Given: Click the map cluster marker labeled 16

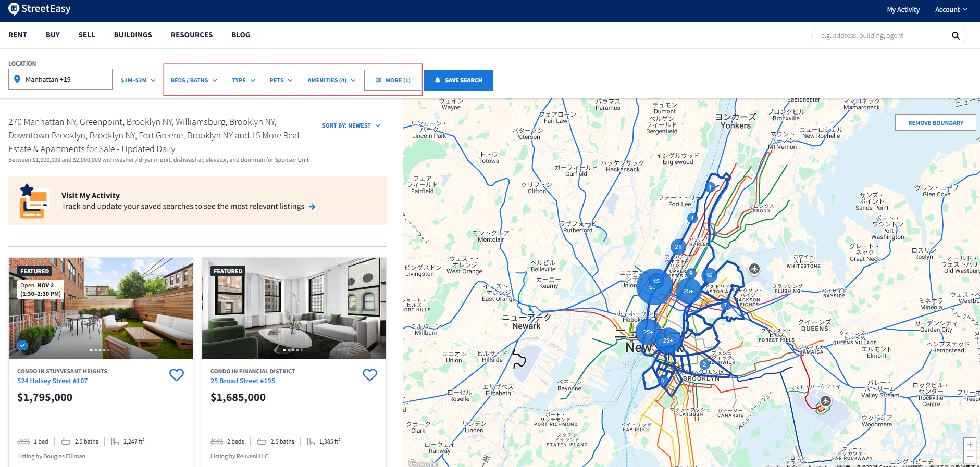Looking at the screenshot, I should coord(709,275).
